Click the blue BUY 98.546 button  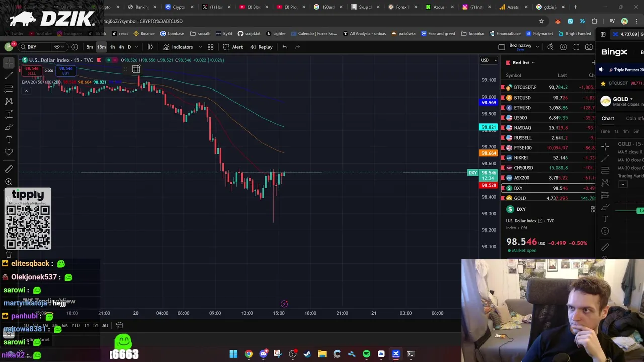click(x=65, y=71)
